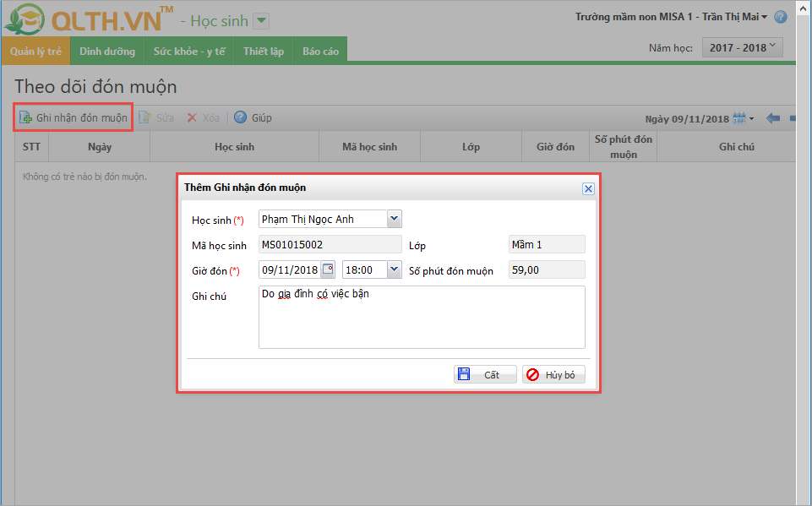The image size is (812, 506).
Task: Click the Lớp field Mầm 1
Action: 547,244
